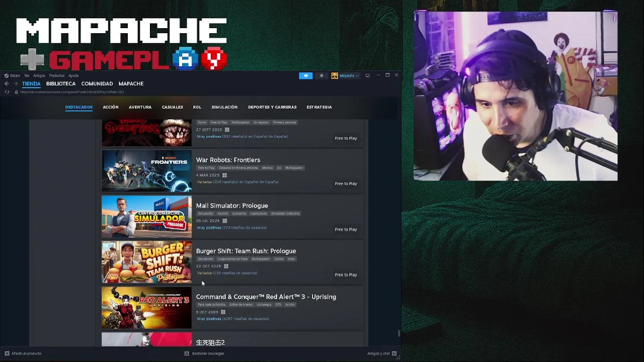This screenshot has width=644, height=362.
Task: Open the Steam menu
Action: pyautogui.click(x=15, y=75)
